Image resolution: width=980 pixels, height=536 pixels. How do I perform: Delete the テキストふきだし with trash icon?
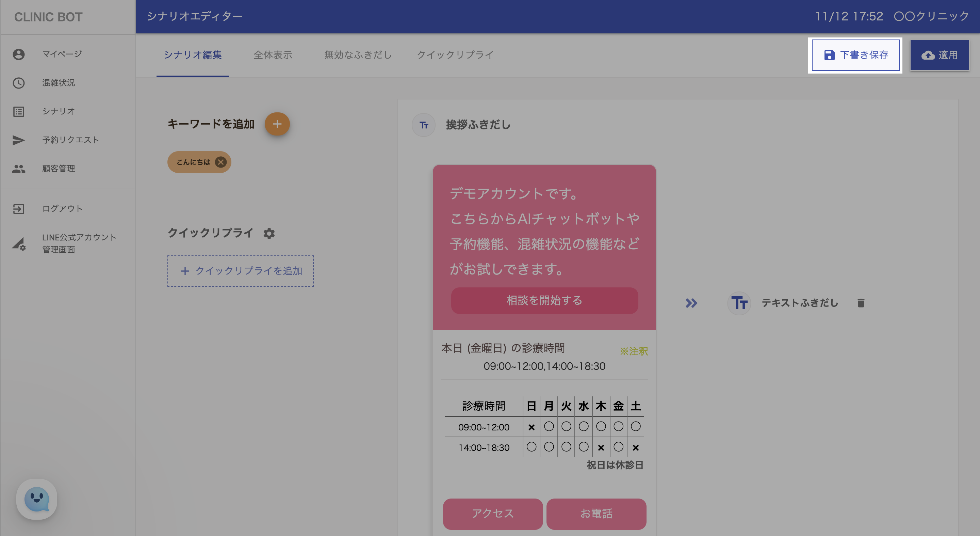point(861,303)
